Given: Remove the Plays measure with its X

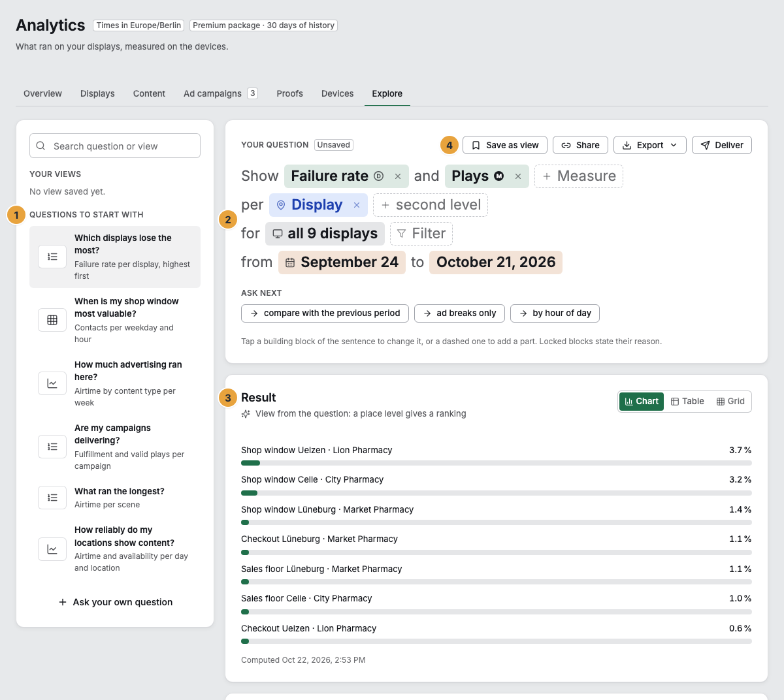Looking at the screenshot, I should tap(517, 176).
